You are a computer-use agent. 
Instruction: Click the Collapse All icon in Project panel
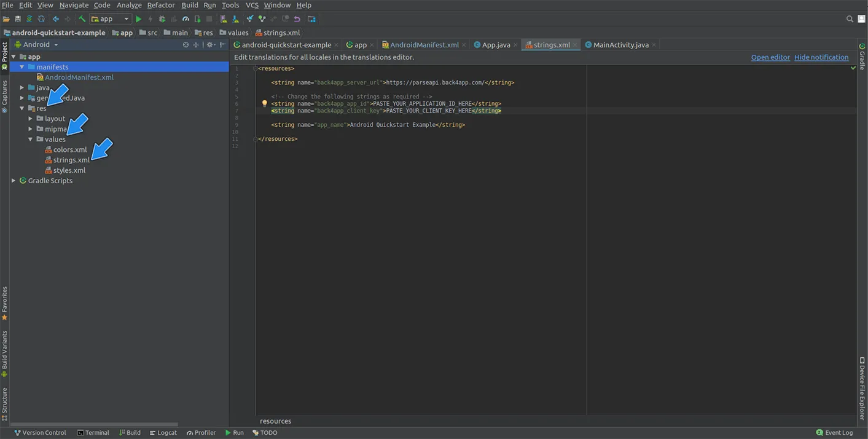196,45
